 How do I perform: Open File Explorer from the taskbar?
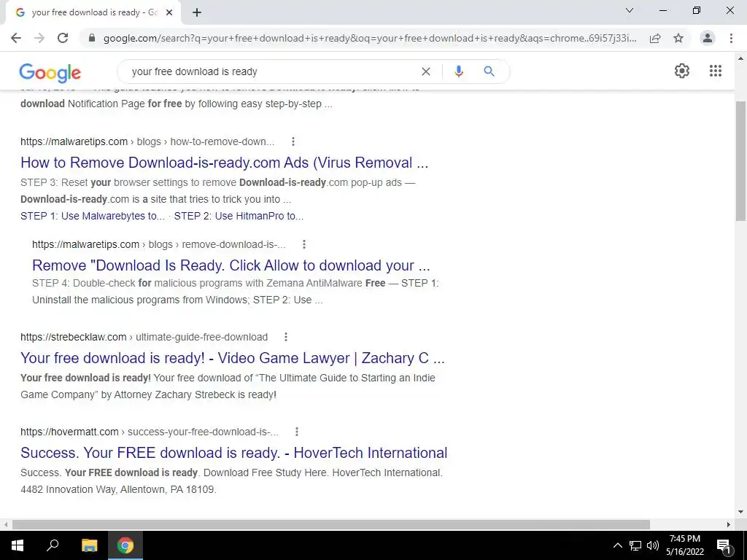click(x=89, y=545)
